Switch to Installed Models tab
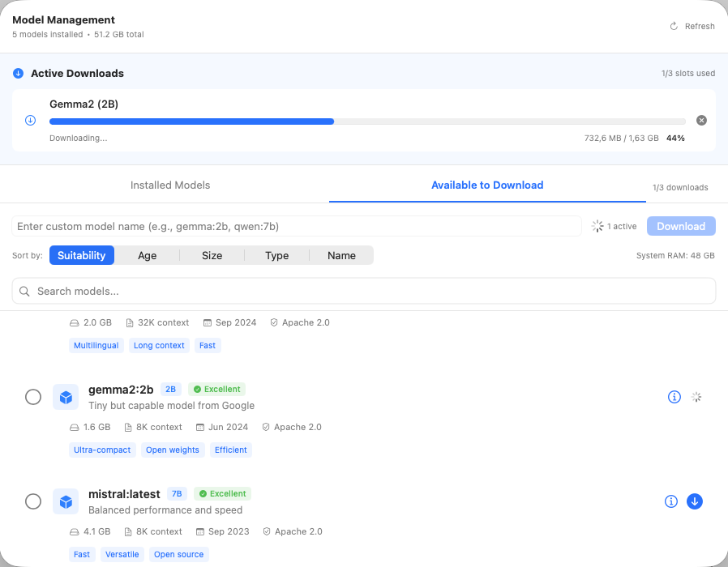Screen dimensions: 728x567 point(170,185)
